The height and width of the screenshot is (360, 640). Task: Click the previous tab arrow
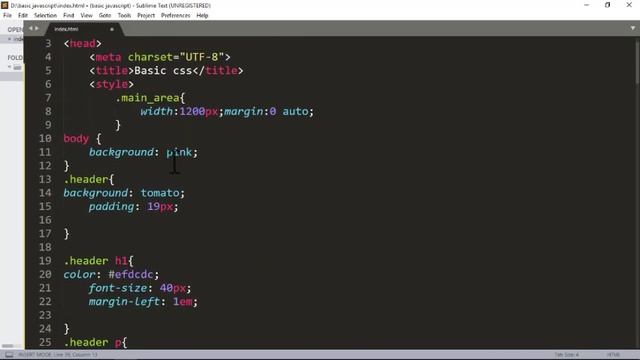pyautogui.click(x=31, y=29)
